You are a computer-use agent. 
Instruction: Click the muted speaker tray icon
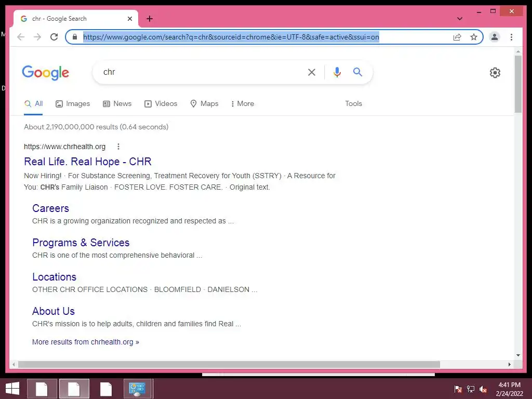tap(483, 389)
